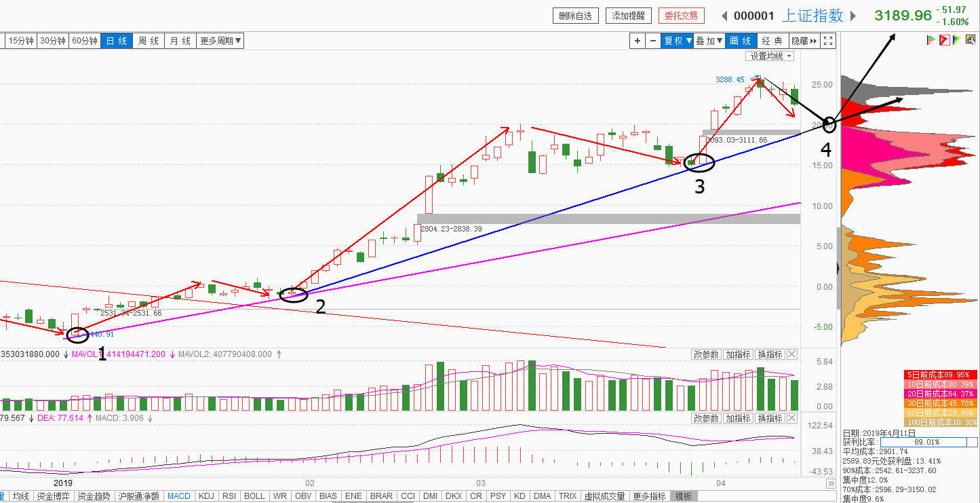Go to next stock arrow
This screenshot has width=980, height=503.
coord(853,16)
